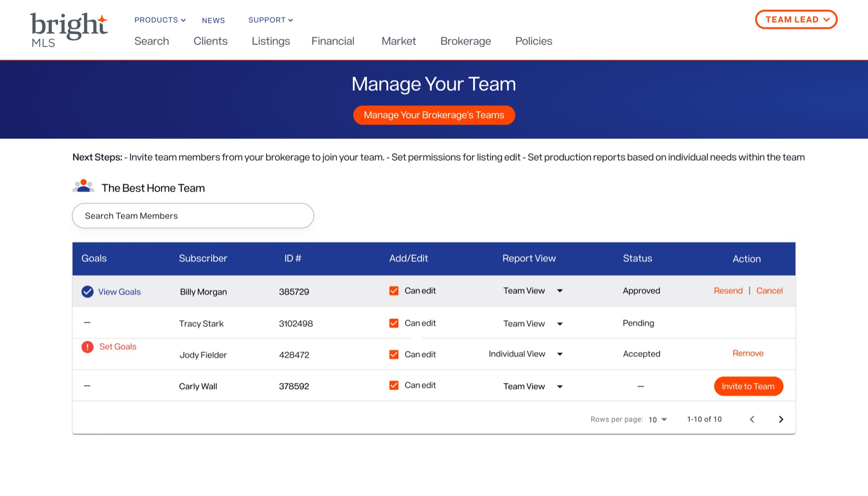The width and height of the screenshot is (868, 496).
Task: Click the blue checkmark icon next to View Goals
Action: tap(87, 291)
